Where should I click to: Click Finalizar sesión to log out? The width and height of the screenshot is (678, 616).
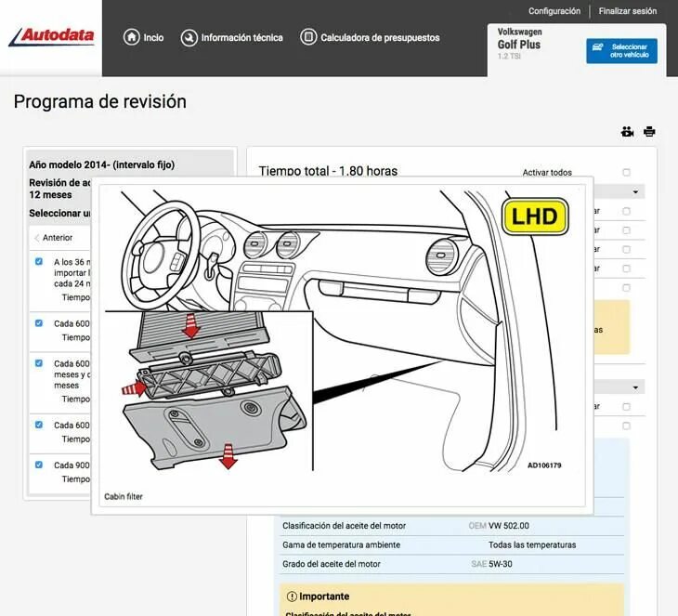click(628, 11)
